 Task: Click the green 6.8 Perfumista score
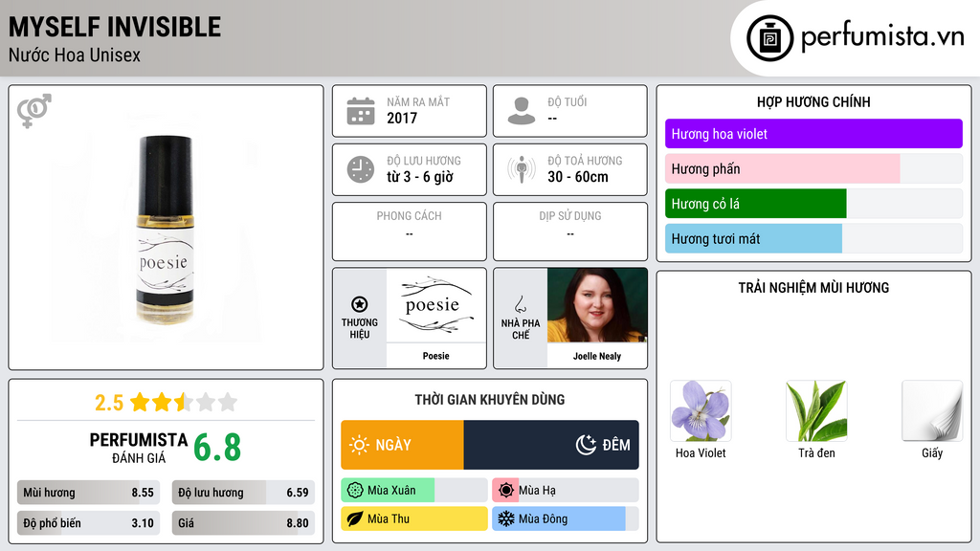(217, 448)
